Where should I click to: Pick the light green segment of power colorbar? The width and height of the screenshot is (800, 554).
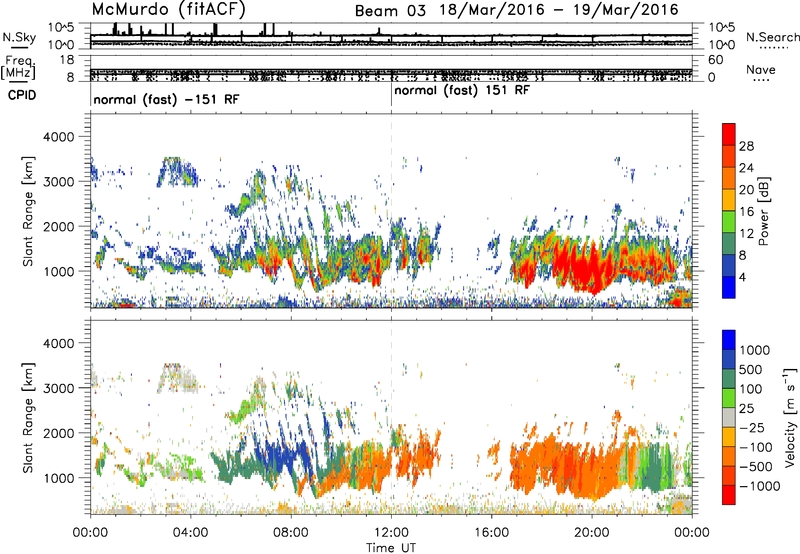coord(729,222)
